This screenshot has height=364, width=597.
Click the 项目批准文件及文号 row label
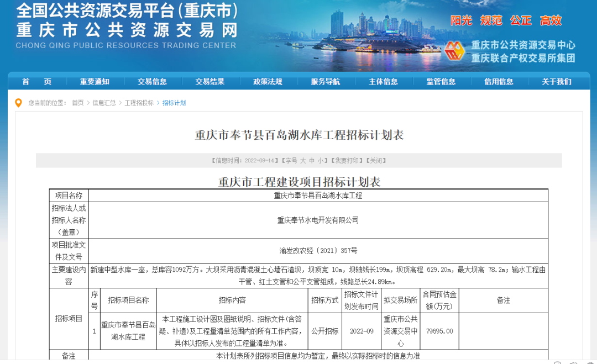click(69, 251)
